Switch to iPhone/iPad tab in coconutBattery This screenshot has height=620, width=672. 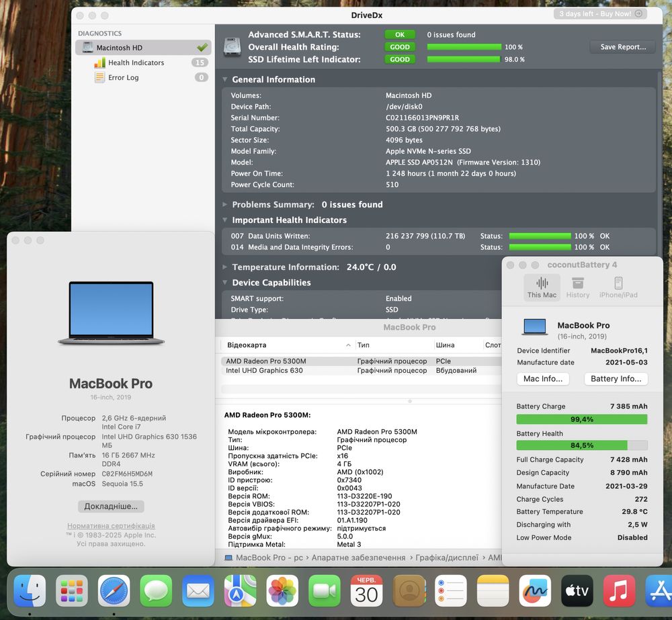618,287
